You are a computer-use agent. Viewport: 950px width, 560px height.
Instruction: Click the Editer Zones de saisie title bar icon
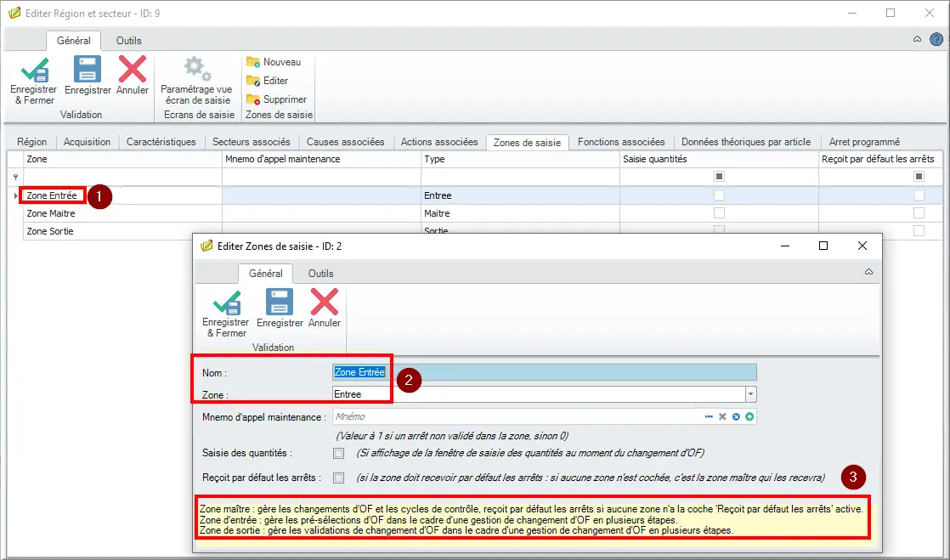point(206,246)
